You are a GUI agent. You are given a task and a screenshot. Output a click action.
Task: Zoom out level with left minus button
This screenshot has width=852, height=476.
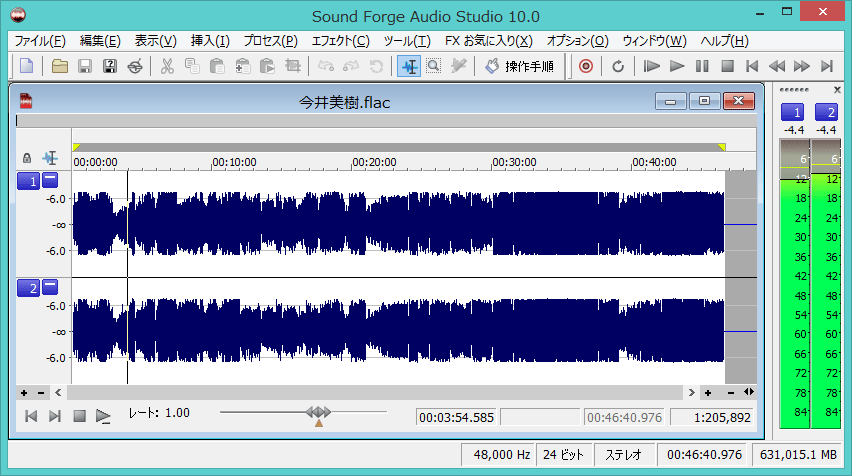click(x=41, y=392)
